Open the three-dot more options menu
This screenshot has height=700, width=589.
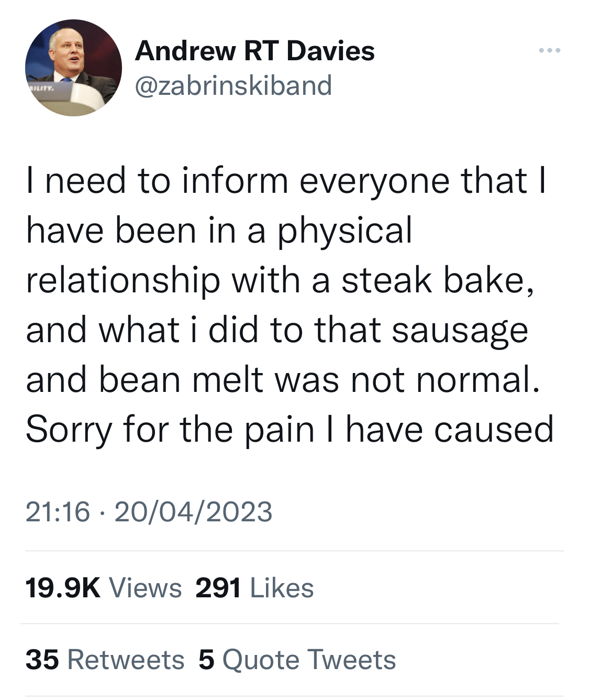[x=550, y=51]
